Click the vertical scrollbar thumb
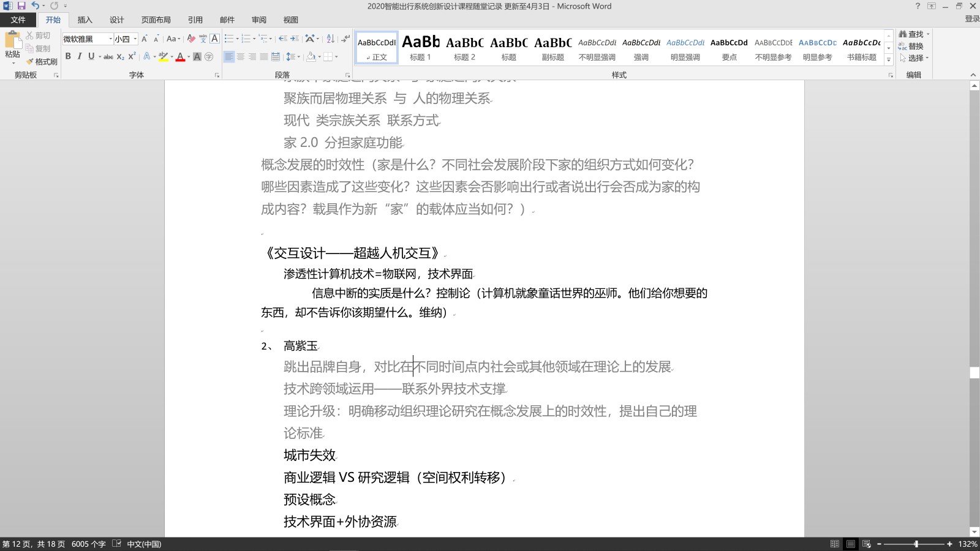 (x=974, y=373)
